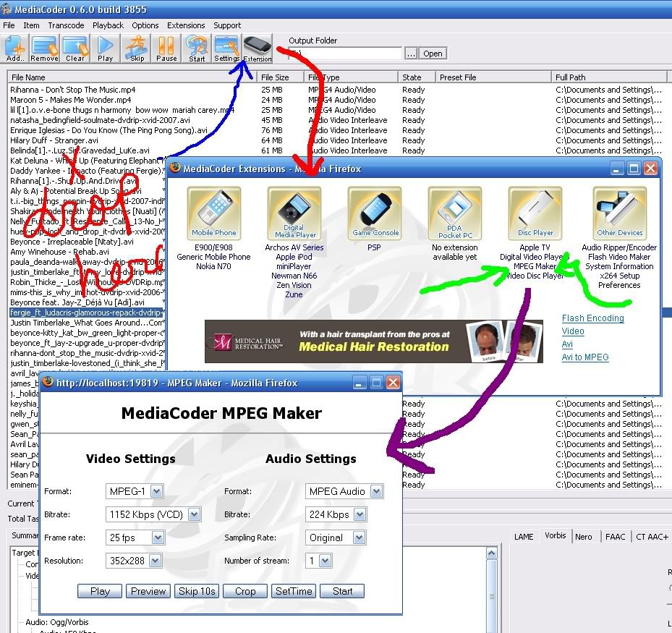
Task: Switch to the FAAC tab
Action: click(616, 537)
